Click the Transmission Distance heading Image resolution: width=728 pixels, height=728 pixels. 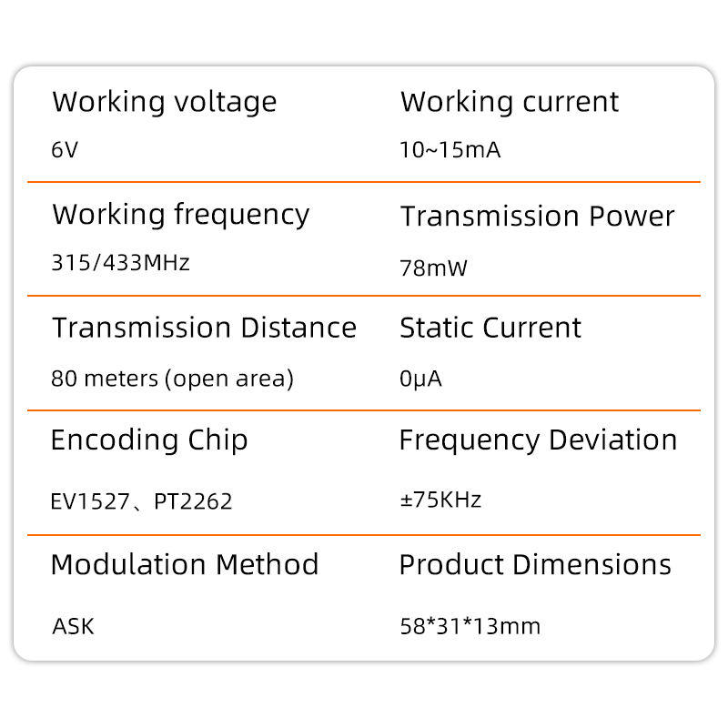coord(204,328)
